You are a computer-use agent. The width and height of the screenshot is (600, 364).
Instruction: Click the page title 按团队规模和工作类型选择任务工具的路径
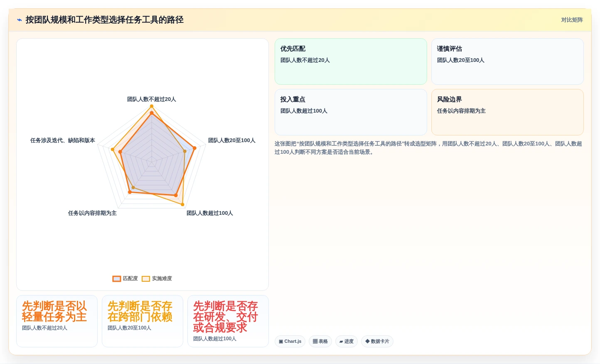click(x=104, y=20)
